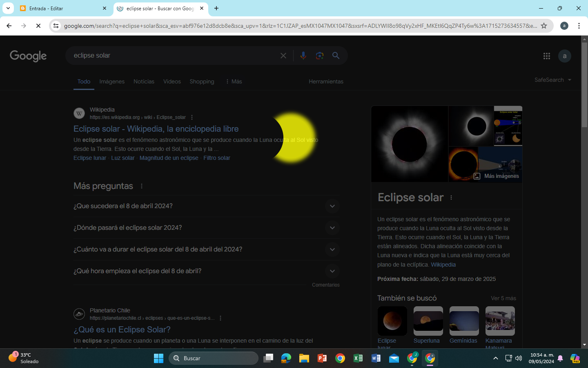Open the three-dot menu of the Planetario Chile result
Viewport: 588px width, 368px height.
[x=220, y=318]
